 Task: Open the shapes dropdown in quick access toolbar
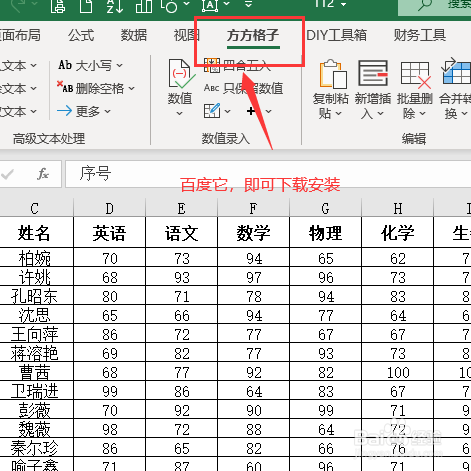pyautogui.click(x=186, y=4)
